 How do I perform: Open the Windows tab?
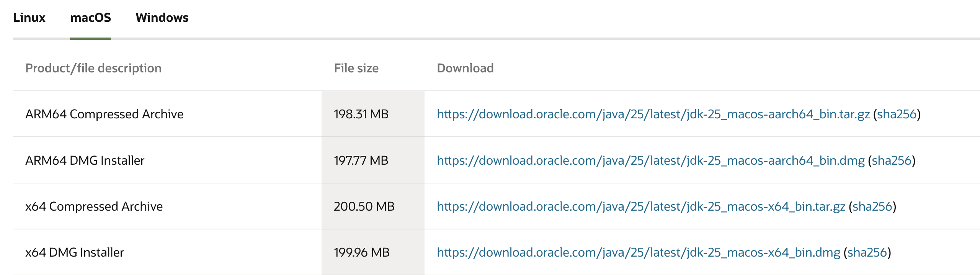pyautogui.click(x=162, y=18)
